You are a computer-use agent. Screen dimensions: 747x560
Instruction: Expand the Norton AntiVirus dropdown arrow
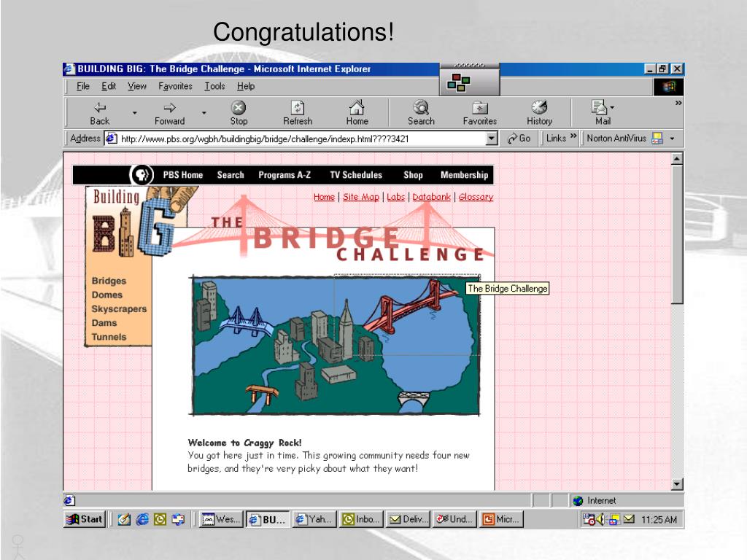(672, 139)
